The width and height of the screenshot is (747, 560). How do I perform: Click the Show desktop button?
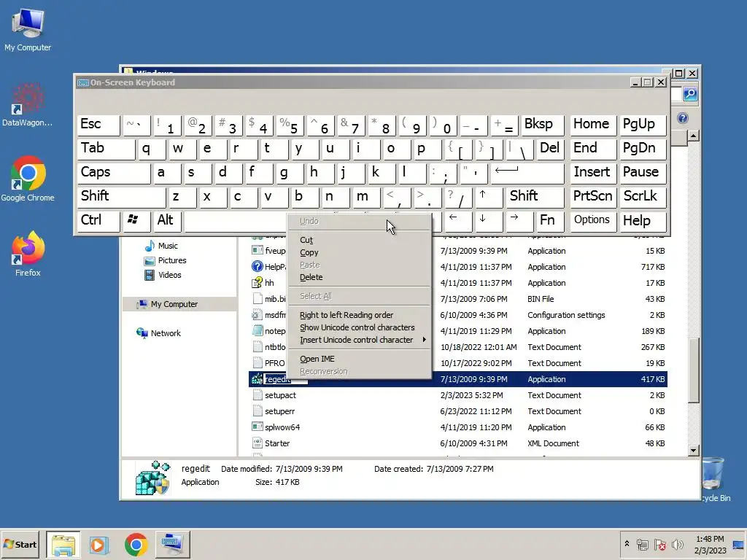pyautogui.click(x=739, y=544)
